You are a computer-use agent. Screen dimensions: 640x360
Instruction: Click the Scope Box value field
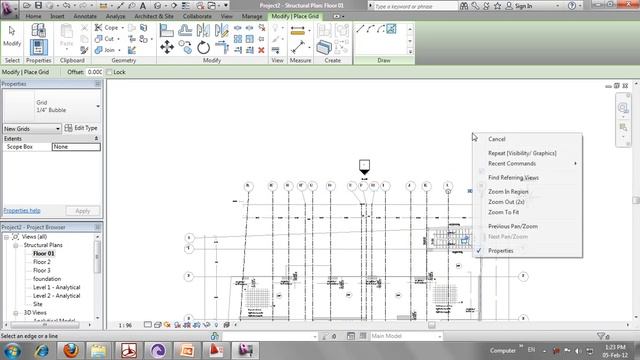coord(76,147)
